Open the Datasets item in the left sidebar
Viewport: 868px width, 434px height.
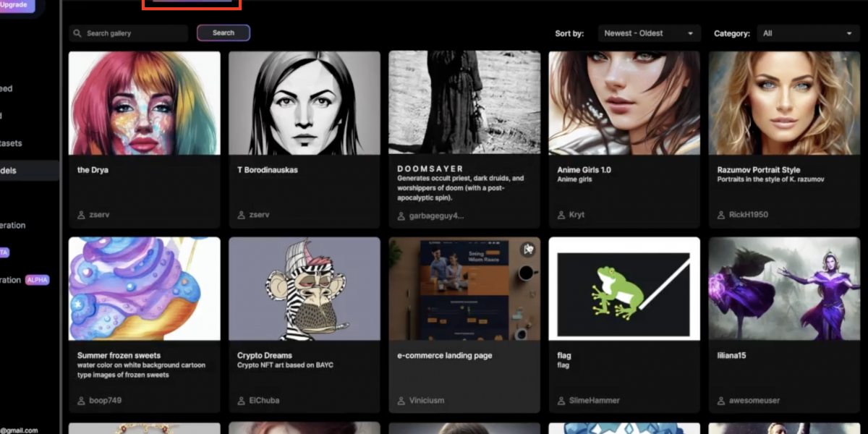tap(11, 143)
